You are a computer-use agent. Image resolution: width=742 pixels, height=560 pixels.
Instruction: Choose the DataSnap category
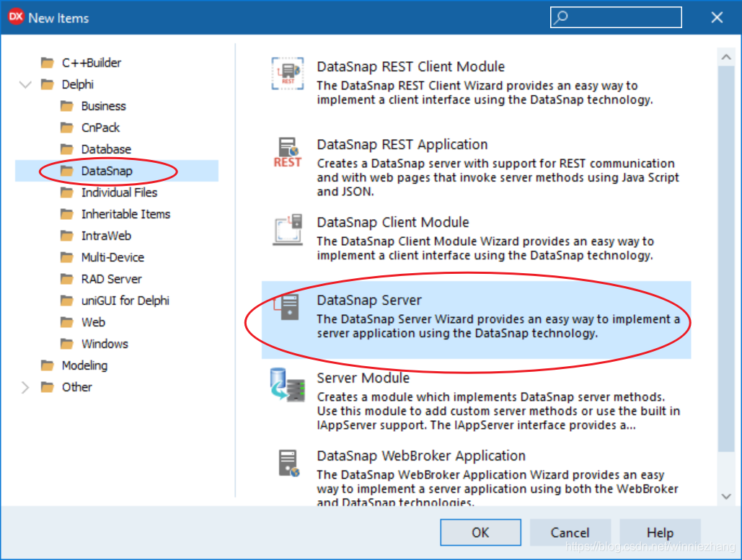click(107, 171)
